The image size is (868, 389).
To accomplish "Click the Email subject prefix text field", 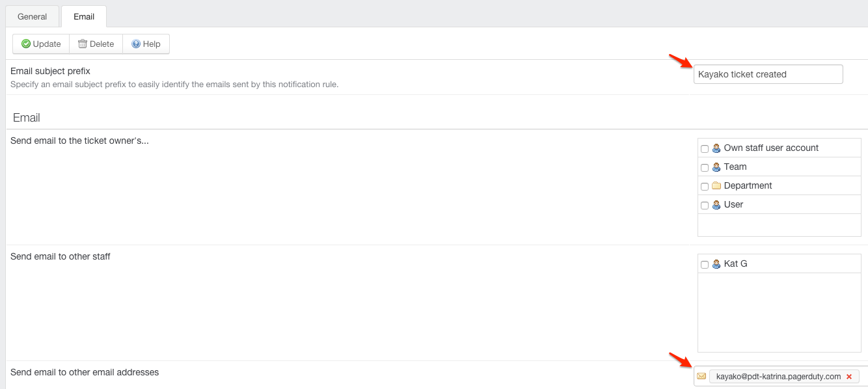I will click(x=768, y=74).
